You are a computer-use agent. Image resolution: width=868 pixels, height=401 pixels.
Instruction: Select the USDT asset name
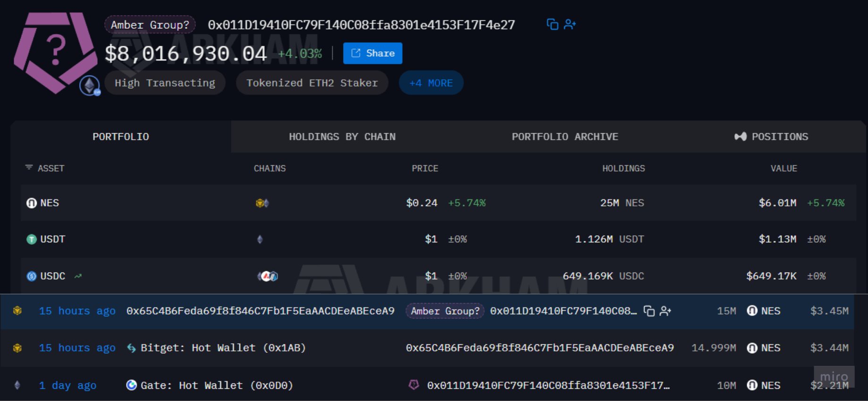(53, 239)
